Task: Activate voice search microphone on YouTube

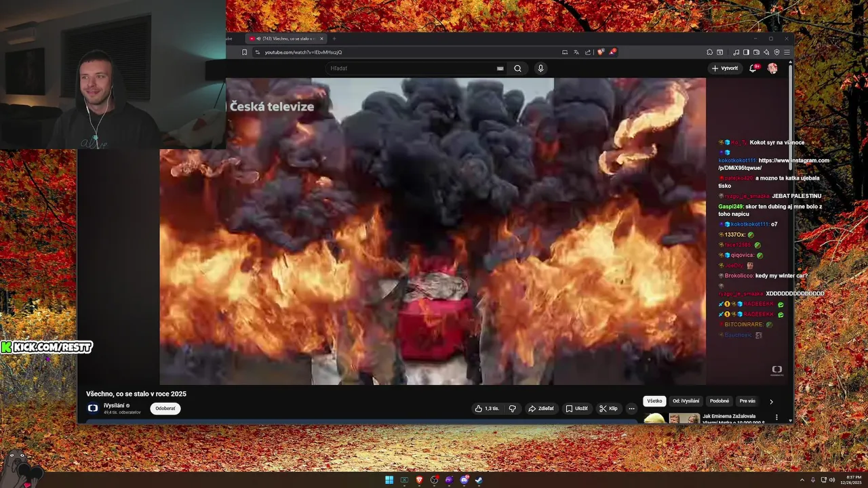Action: [540, 68]
